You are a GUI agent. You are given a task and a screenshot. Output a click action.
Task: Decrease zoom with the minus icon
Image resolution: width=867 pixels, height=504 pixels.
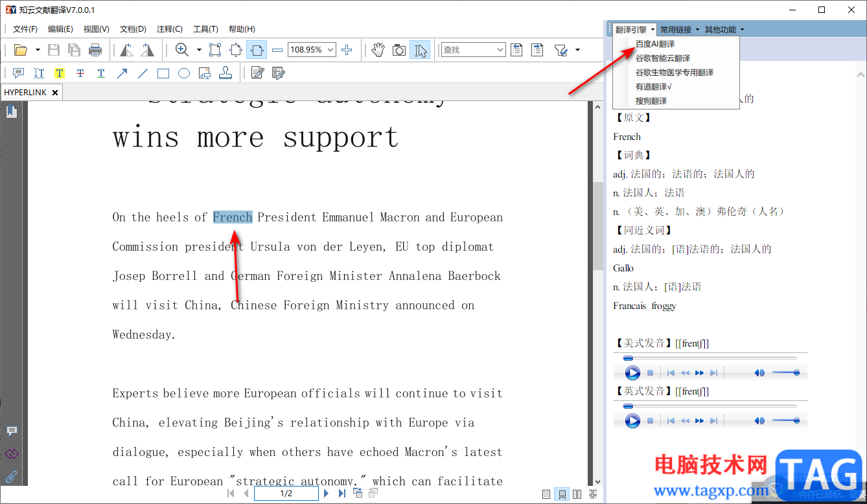click(277, 50)
